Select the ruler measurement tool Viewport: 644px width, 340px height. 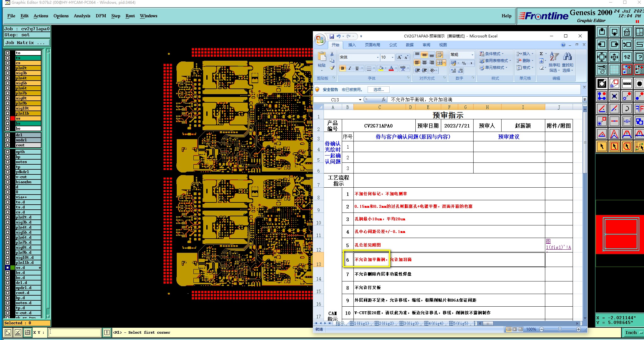coord(627,83)
